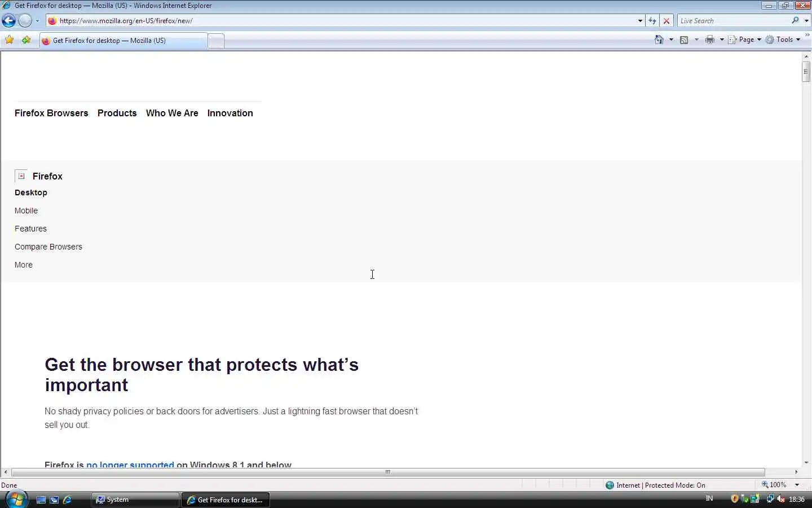This screenshot has height=508, width=812.
Task: Click the Back navigation arrow
Action: coord(9,21)
